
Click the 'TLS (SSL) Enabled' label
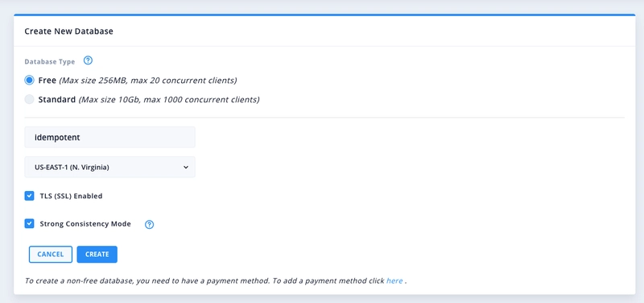tap(71, 196)
